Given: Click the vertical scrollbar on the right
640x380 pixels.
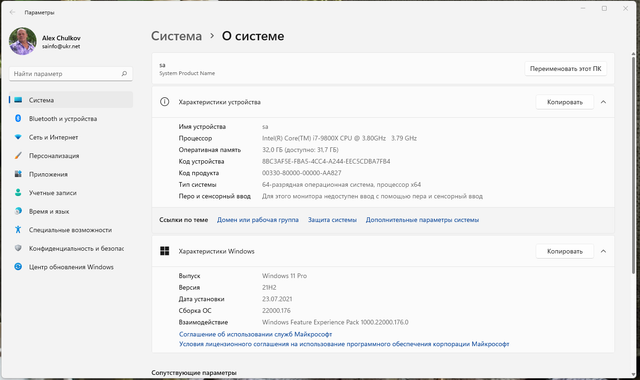Looking at the screenshot, I should (633, 165).
